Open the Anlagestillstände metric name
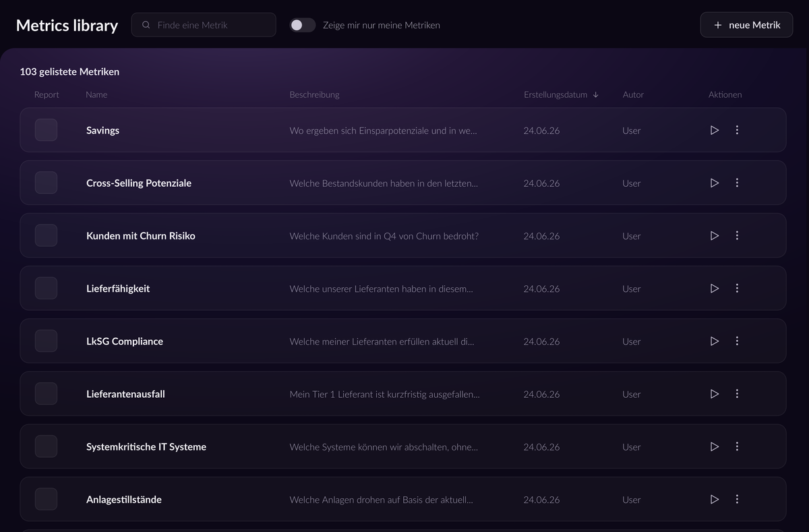This screenshot has width=809, height=532. pos(124,499)
